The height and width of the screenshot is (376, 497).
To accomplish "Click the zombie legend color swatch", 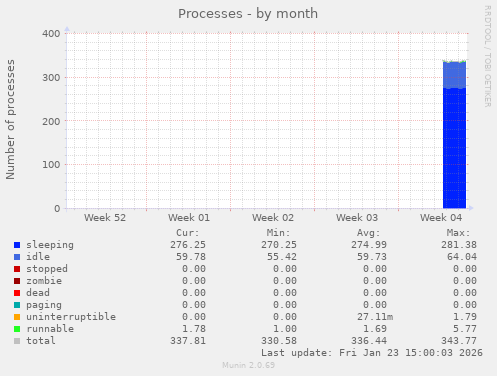I will pos(17,281).
